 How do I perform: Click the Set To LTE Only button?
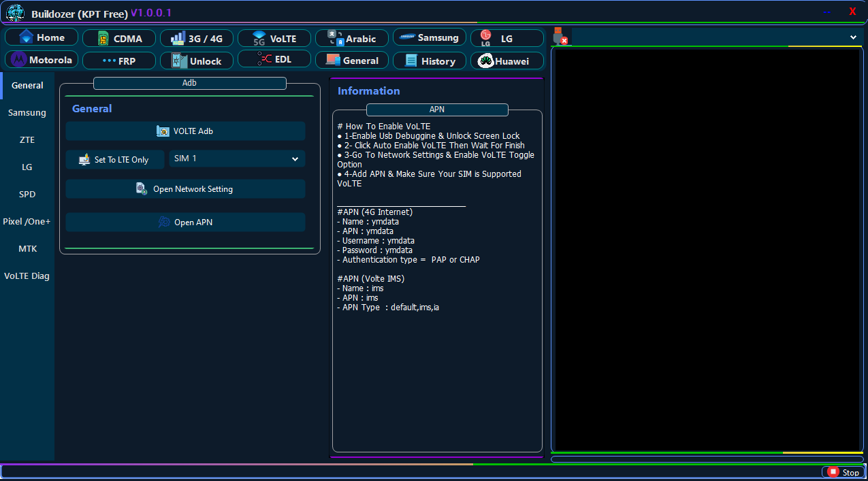(115, 160)
